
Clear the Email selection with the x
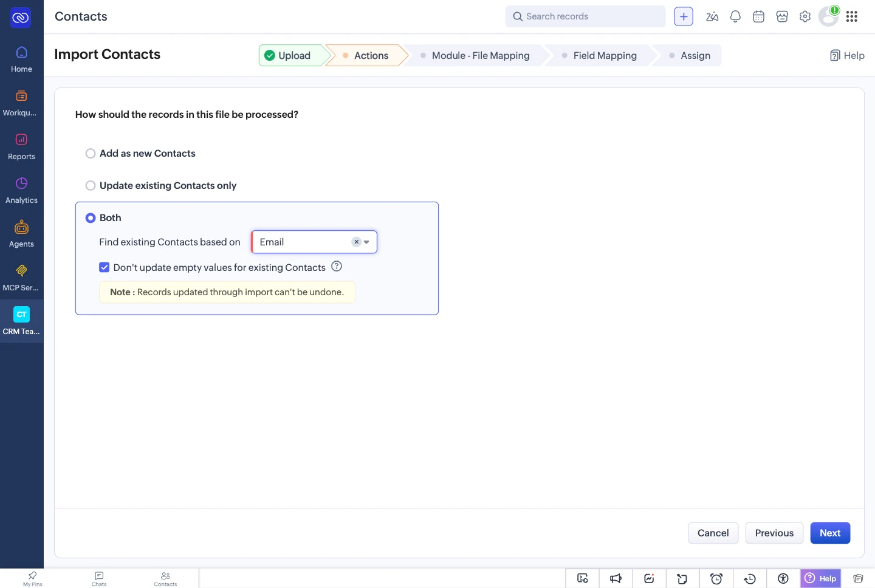[357, 242]
